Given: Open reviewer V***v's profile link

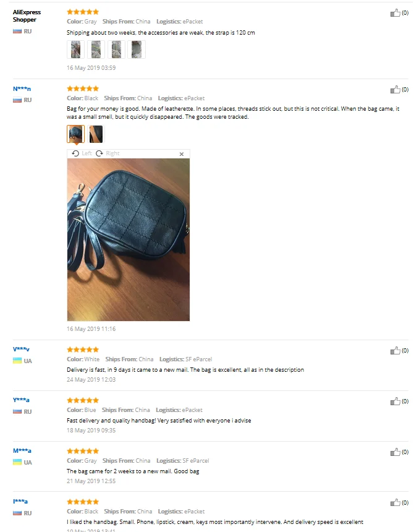Looking at the screenshot, I should 21,349.
